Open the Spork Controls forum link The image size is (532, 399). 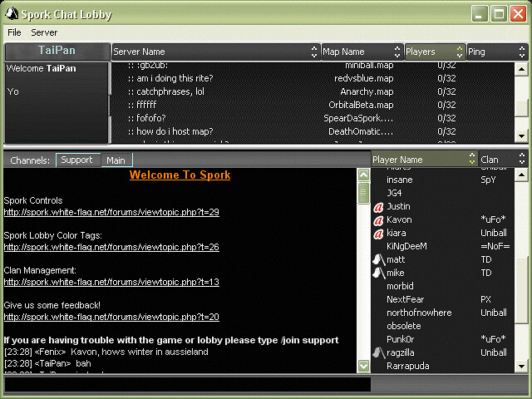[x=111, y=213]
